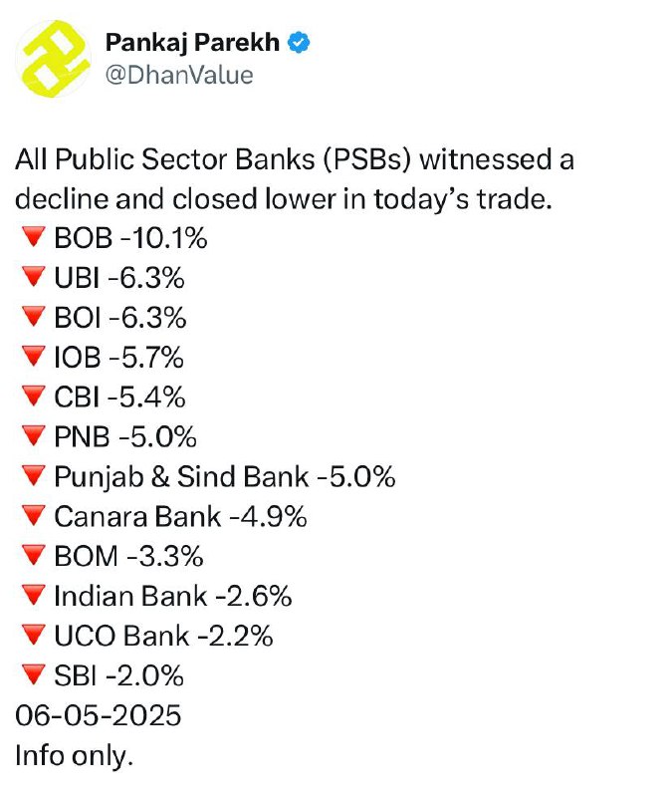Click red triangle beside Canara Bank
Screen dimensions: 672x797
[34, 515]
